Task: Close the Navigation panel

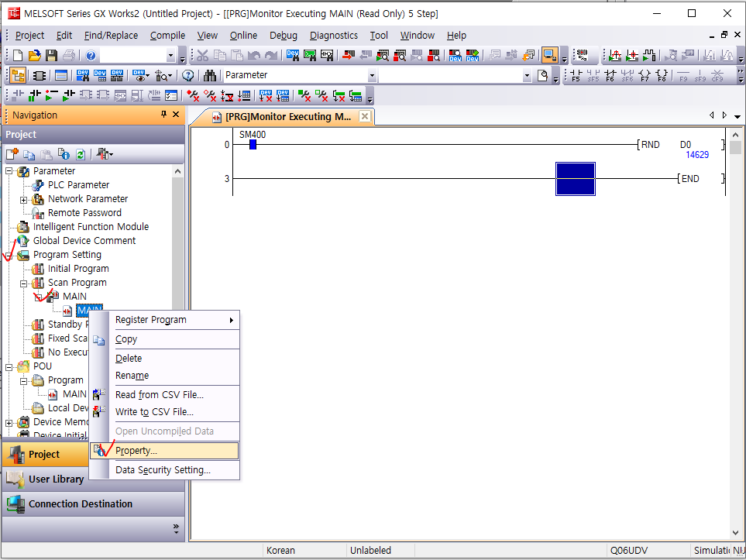Action: pos(176,114)
